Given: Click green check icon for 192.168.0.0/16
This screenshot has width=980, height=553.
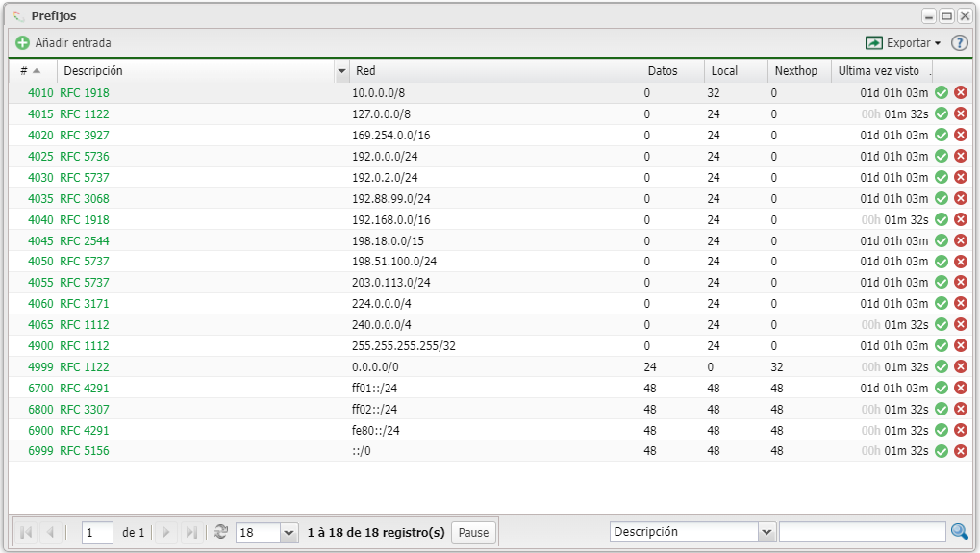Looking at the screenshot, I should 942,219.
